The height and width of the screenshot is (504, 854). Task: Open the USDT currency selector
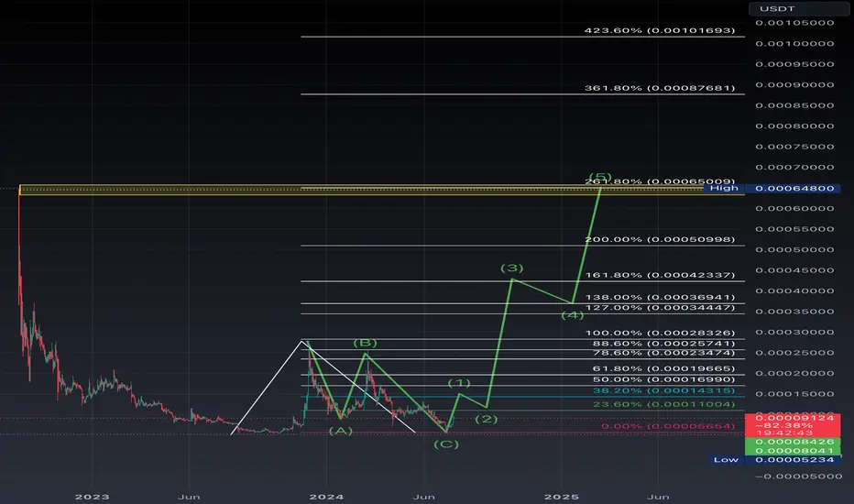pyautogui.click(x=798, y=9)
